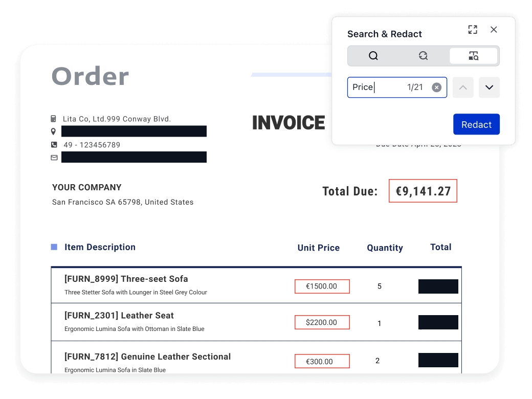Click the redacted email bar beside envelope icon

pyautogui.click(x=134, y=157)
